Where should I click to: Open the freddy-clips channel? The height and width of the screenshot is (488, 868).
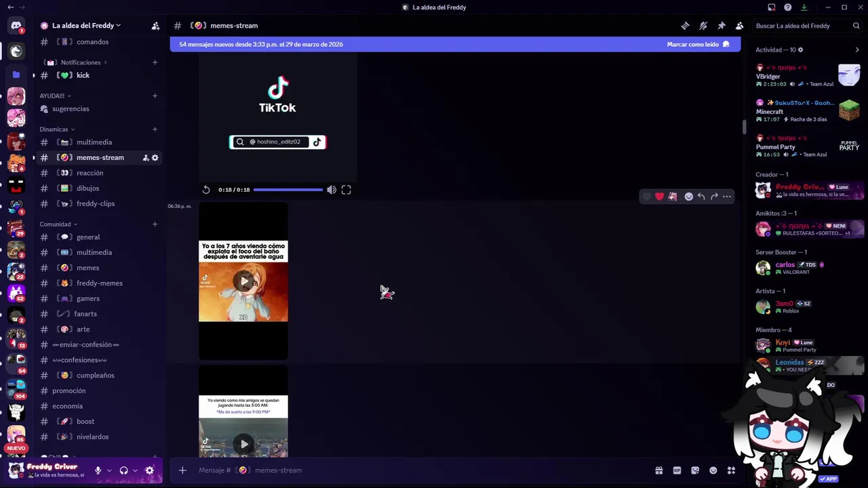[x=98, y=204]
